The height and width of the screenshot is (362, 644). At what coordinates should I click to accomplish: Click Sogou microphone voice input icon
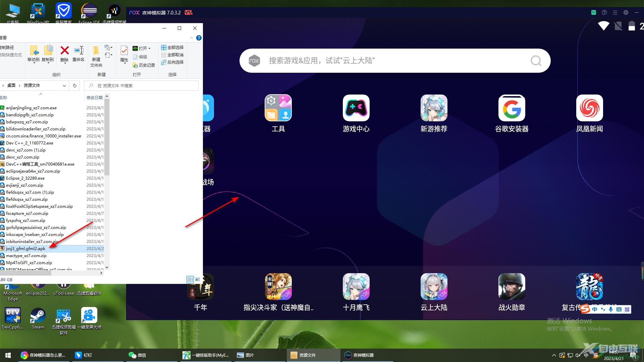tap(610, 309)
